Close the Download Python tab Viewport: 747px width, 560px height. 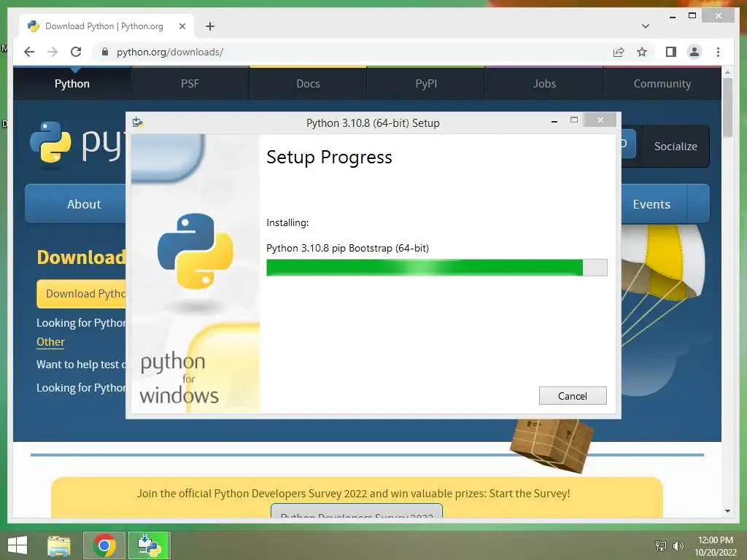click(182, 26)
